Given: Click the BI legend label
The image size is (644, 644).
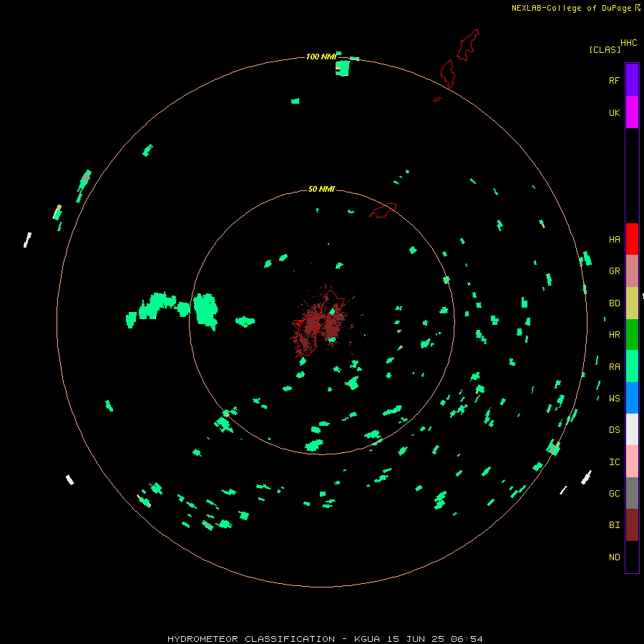Looking at the screenshot, I should click(x=614, y=525).
